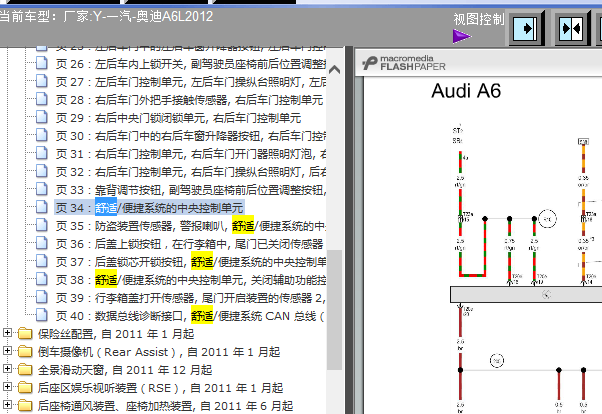Click the tree panel scroll-up arrow
Image resolution: width=602 pixels, height=414 pixels.
[x=334, y=70]
